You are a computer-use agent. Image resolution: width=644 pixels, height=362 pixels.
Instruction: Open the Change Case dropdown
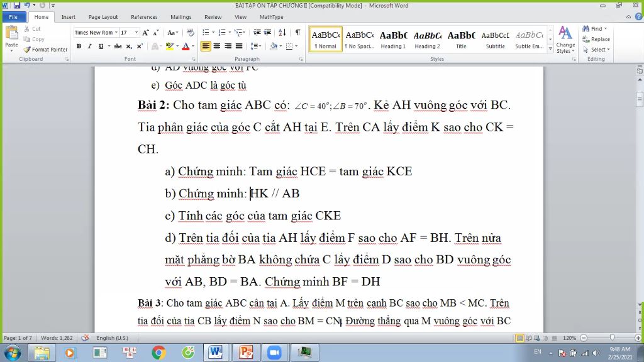tap(173, 33)
